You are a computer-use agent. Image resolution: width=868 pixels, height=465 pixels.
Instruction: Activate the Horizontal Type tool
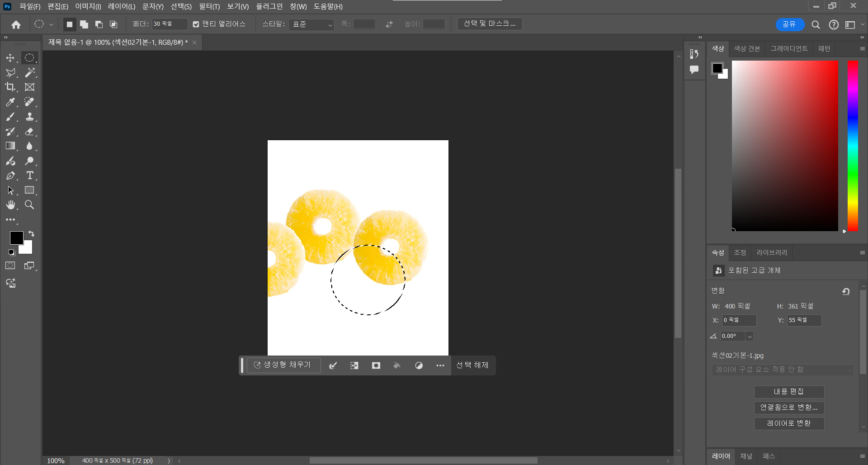(x=30, y=176)
